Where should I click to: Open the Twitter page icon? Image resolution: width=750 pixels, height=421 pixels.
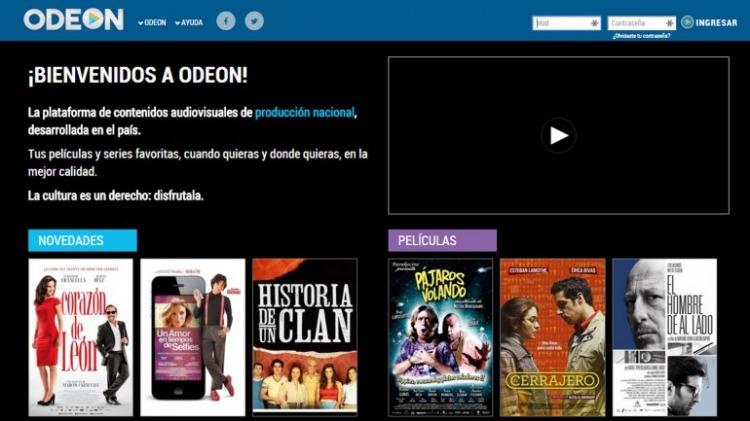[254, 21]
